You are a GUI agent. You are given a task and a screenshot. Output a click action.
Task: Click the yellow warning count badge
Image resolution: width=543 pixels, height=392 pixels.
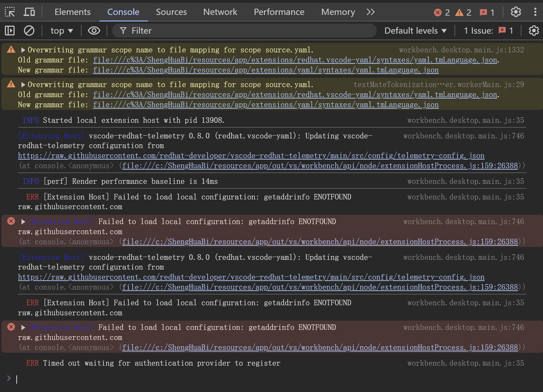463,12
